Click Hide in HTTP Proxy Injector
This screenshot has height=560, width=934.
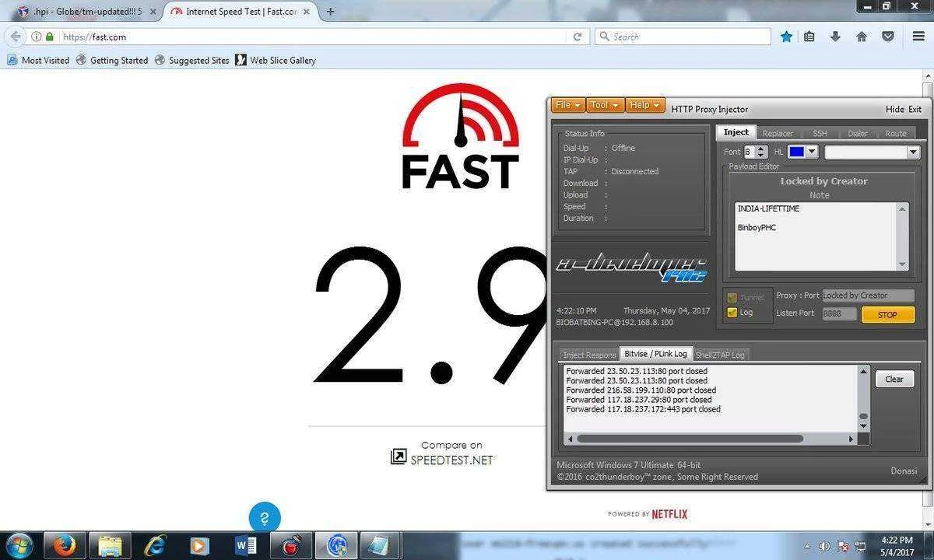(895, 109)
